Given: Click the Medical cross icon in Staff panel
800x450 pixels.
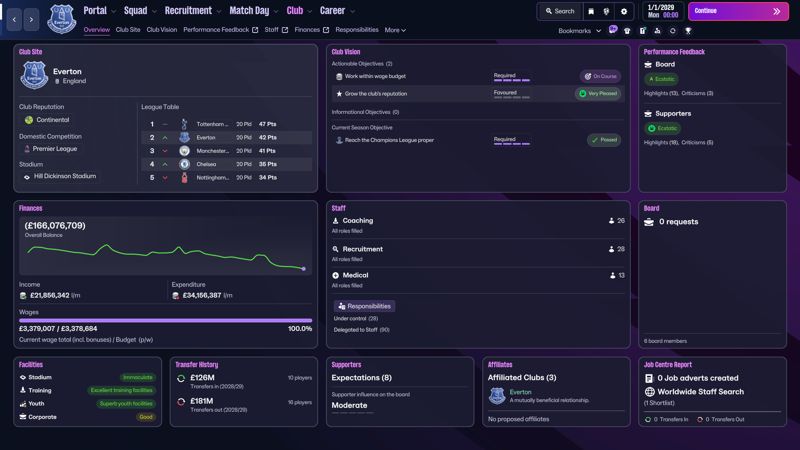Looking at the screenshot, I should [x=335, y=275].
